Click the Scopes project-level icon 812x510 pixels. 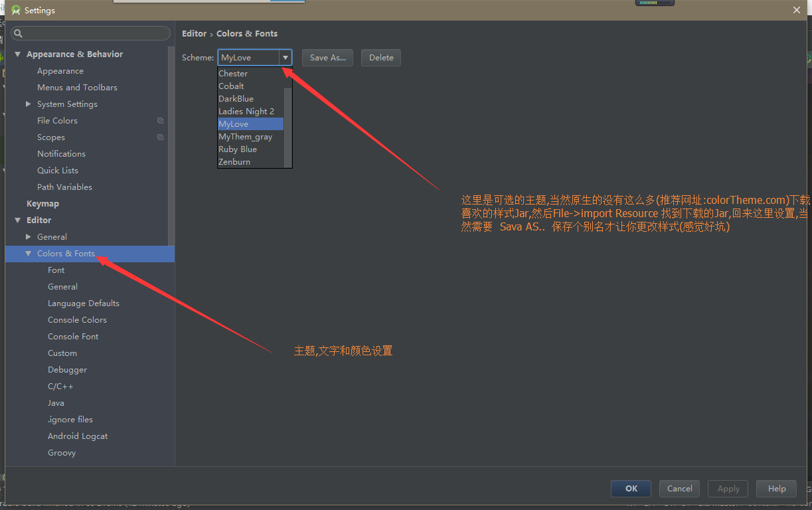coord(160,137)
